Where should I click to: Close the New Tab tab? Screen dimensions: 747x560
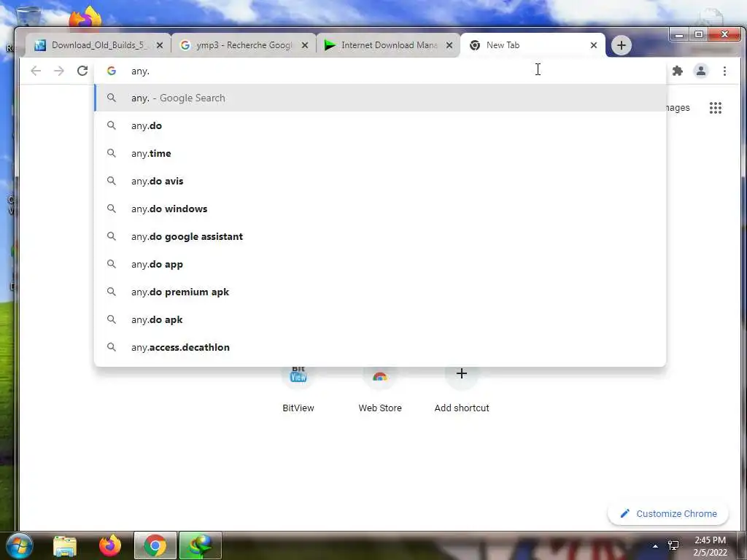(594, 45)
